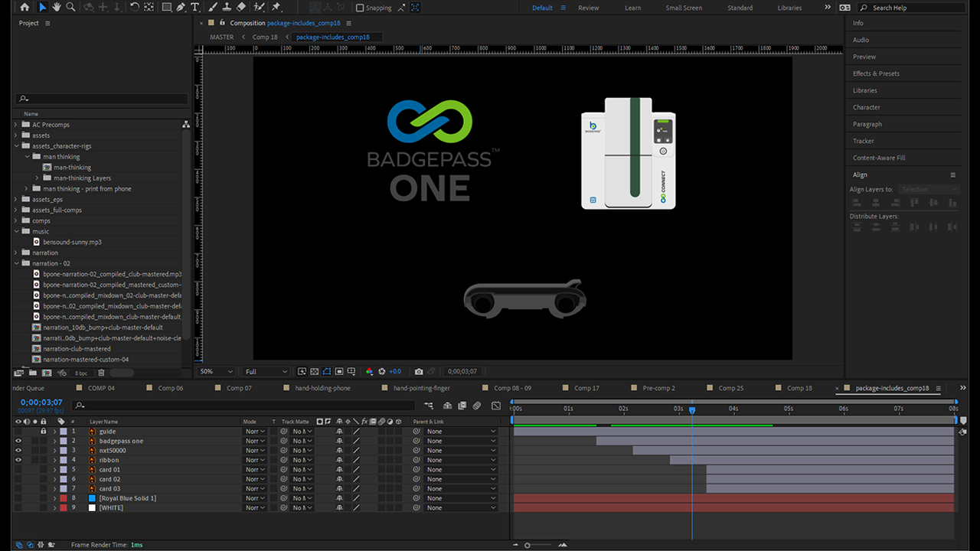This screenshot has width=980, height=551.
Task: Expand the comps folder in Project
Action: pos(16,220)
